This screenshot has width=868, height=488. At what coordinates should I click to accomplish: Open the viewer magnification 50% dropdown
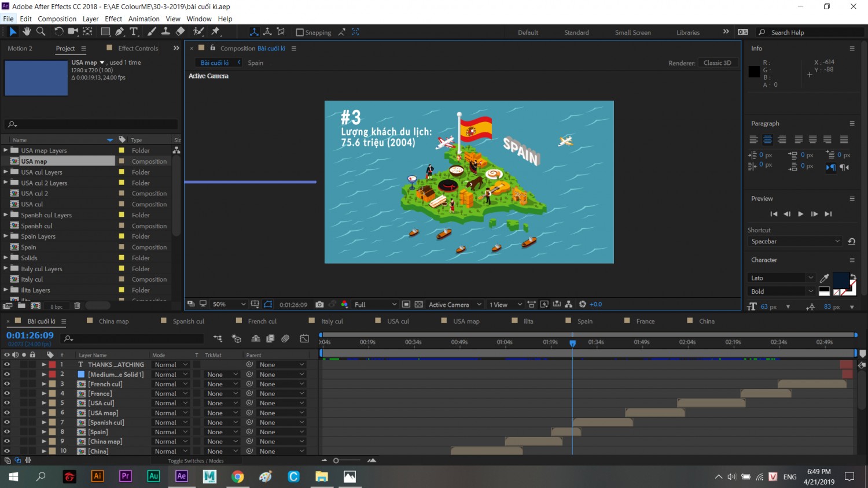pos(229,304)
